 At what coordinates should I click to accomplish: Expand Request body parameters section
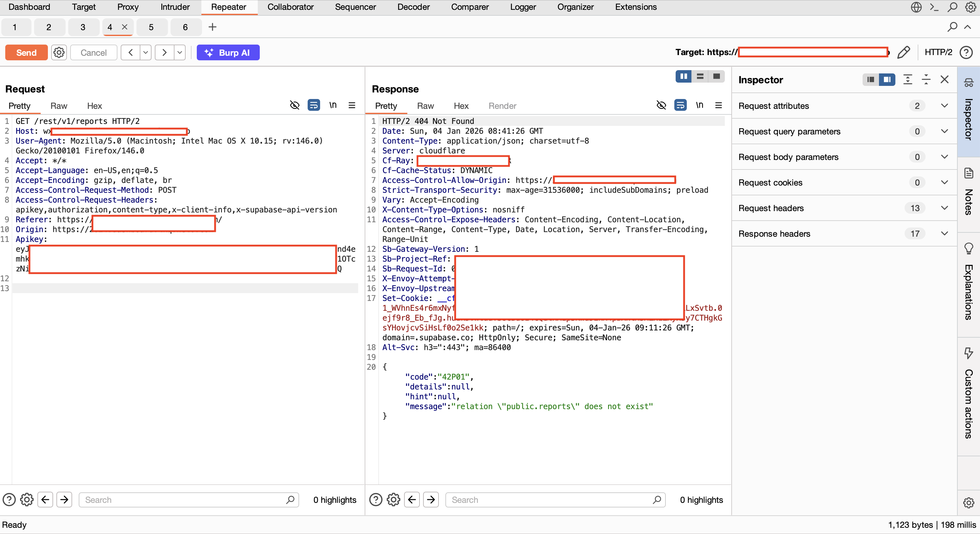[844, 157]
